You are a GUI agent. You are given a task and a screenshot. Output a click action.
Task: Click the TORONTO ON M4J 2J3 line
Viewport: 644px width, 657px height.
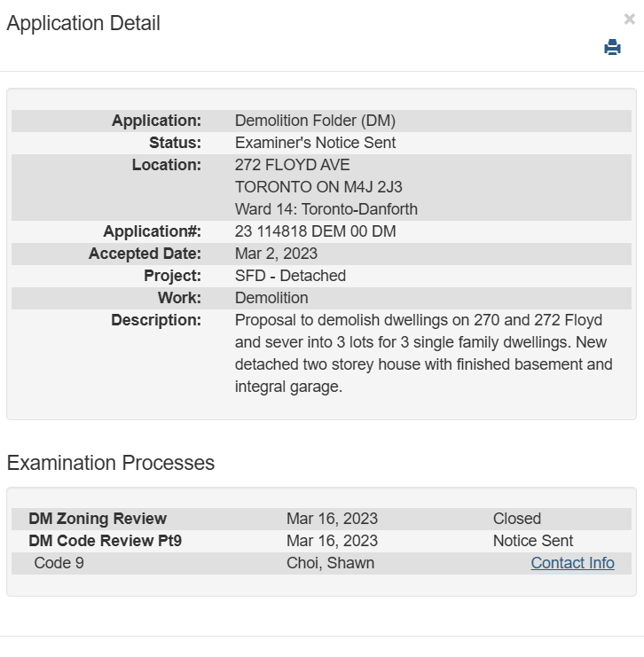[x=318, y=187]
